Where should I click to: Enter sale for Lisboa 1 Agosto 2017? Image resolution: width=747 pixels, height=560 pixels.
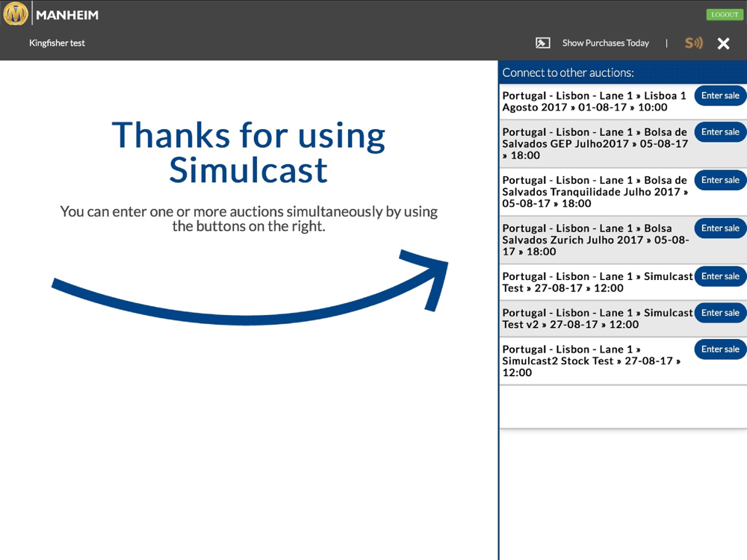coord(720,96)
